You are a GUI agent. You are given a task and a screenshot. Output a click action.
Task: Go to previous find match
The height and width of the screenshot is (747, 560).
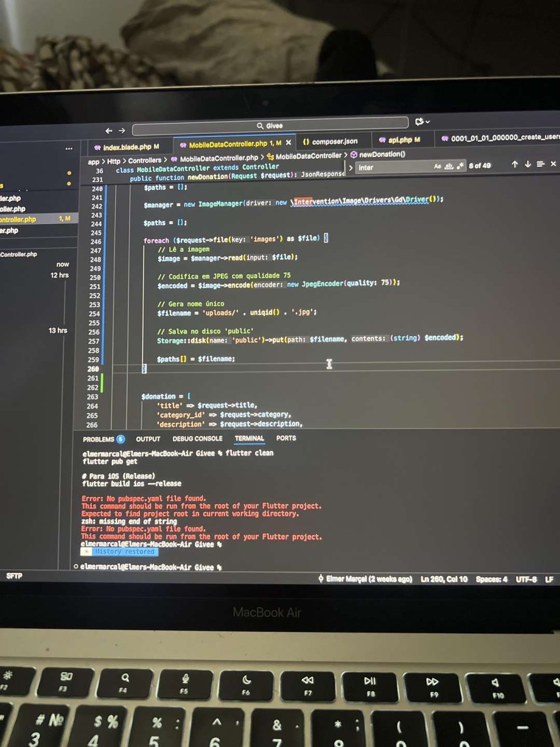pos(514,164)
